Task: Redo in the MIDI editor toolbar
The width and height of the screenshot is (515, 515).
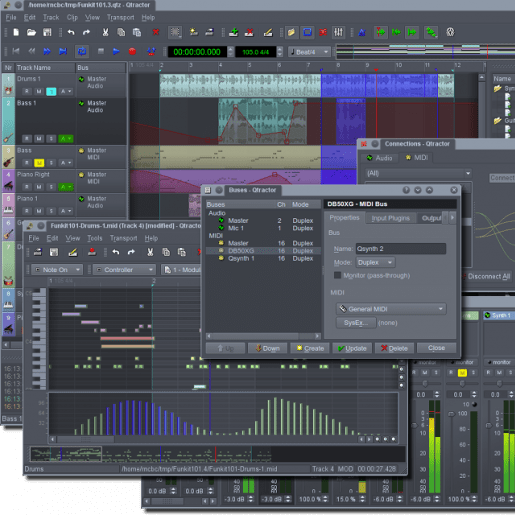Action: pos(131,252)
